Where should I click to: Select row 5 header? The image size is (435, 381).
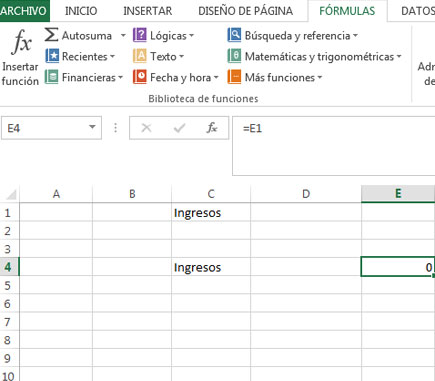coord(9,285)
